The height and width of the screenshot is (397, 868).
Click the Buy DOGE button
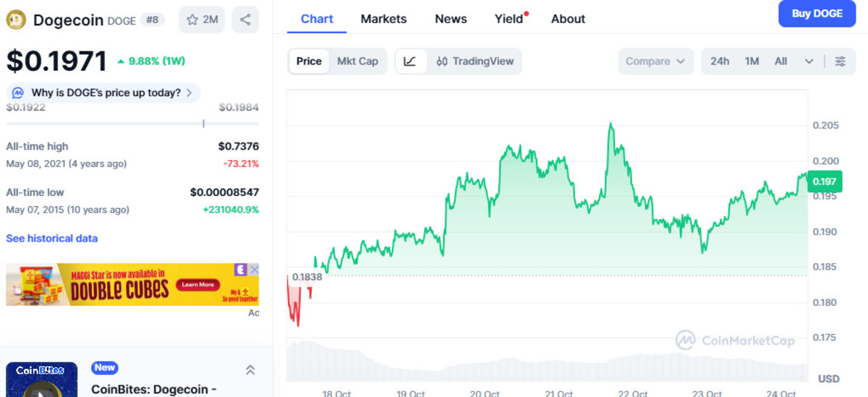817,14
